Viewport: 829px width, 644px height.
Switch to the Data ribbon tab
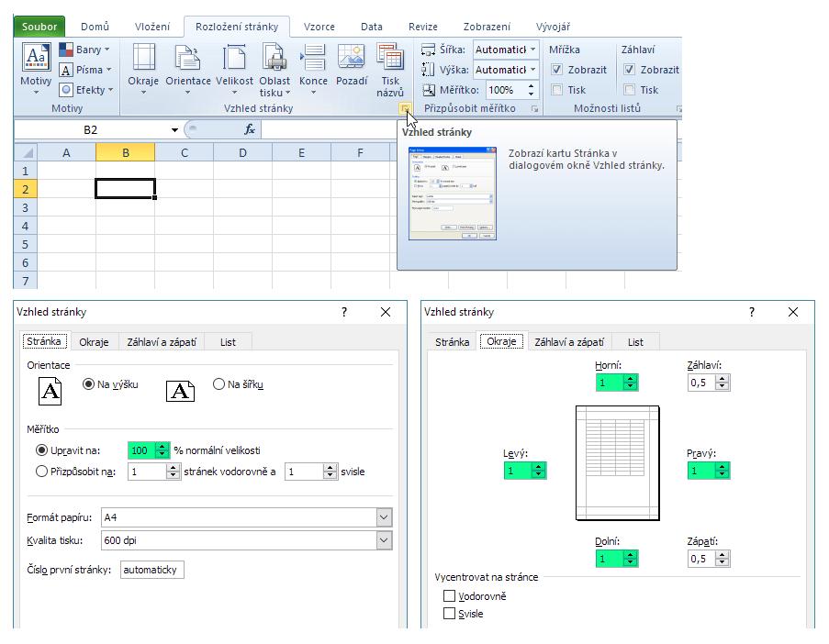point(372,27)
